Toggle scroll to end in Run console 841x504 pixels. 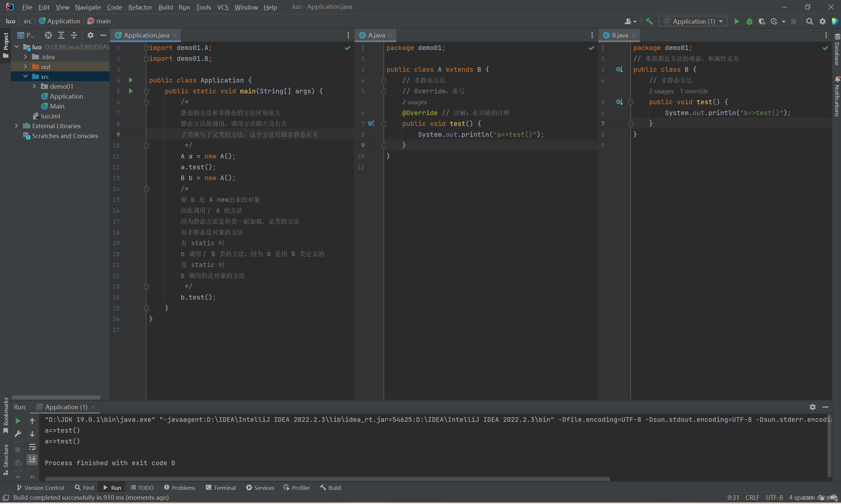32,460
